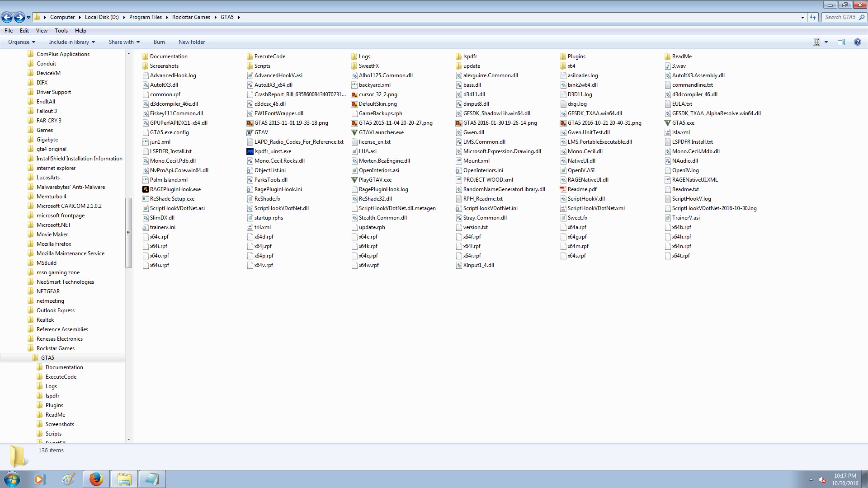Click the Back navigation arrow
868x488 pixels.
[7, 17]
